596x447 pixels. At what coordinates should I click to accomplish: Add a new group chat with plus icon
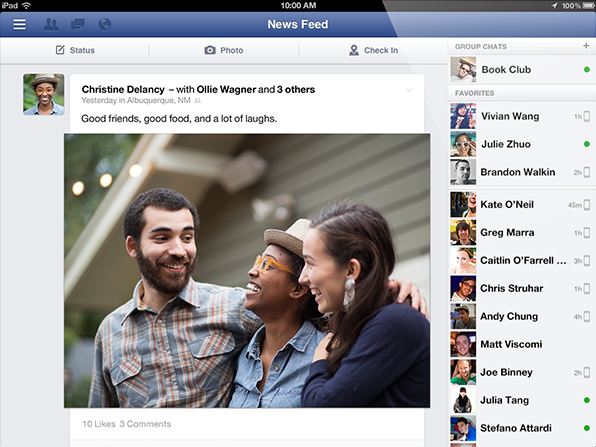pos(586,46)
